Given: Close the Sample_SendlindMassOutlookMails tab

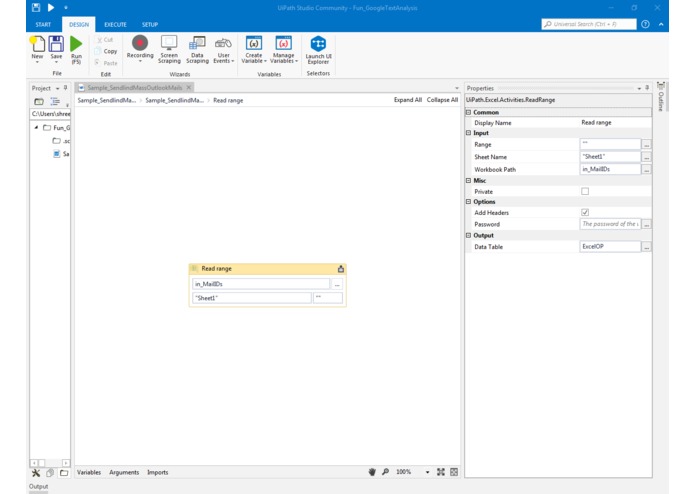Looking at the screenshot, I should point(188,87).
